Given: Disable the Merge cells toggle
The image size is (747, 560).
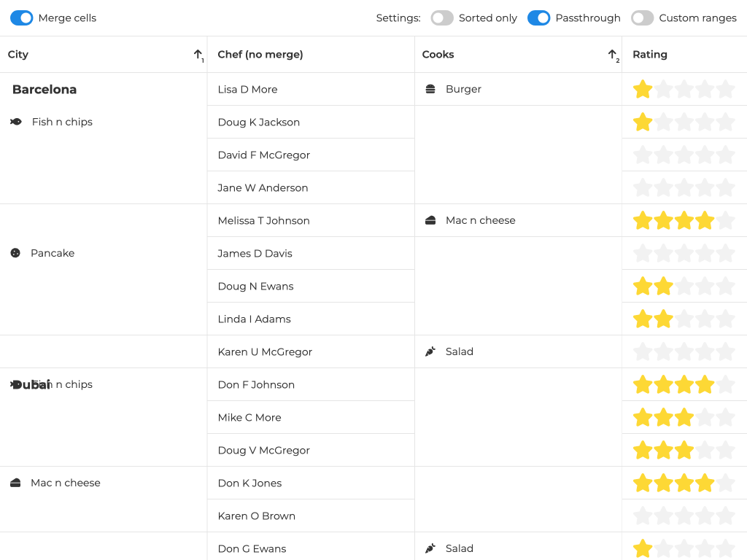Looking at the screenshot, I should pyautogui.click(x=22, y=17).
